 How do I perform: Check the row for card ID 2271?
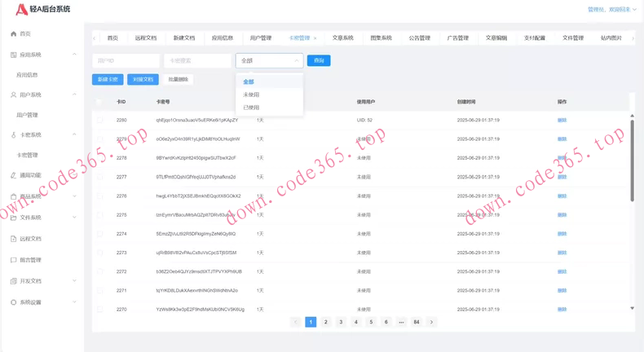pos(99,290)
